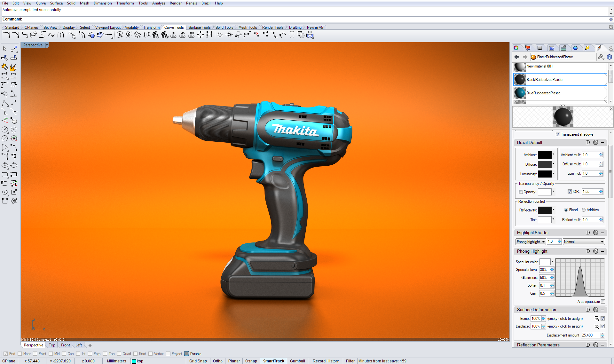This screenshot has width=614, height=364.
Task: Click the gear icon at toolbar tabs end
Action: coord(611,27)
